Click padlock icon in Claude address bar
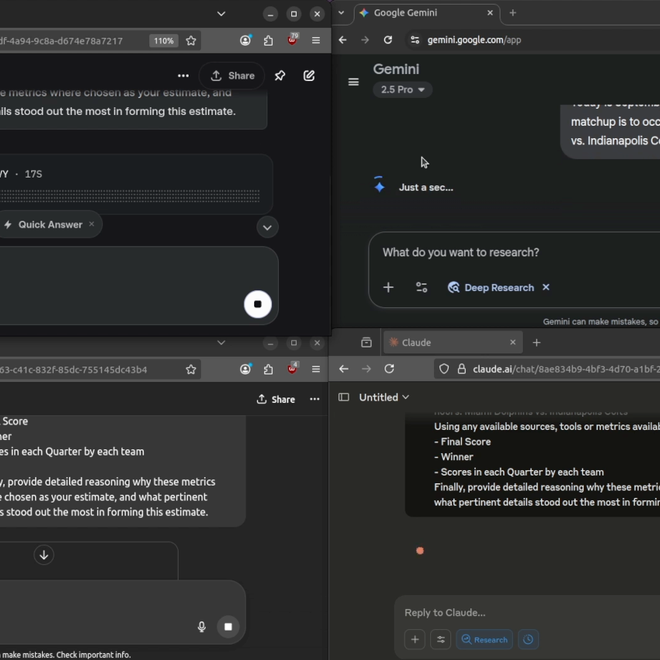The height and width of the screenshot is (660, 660). pos(462,369)
